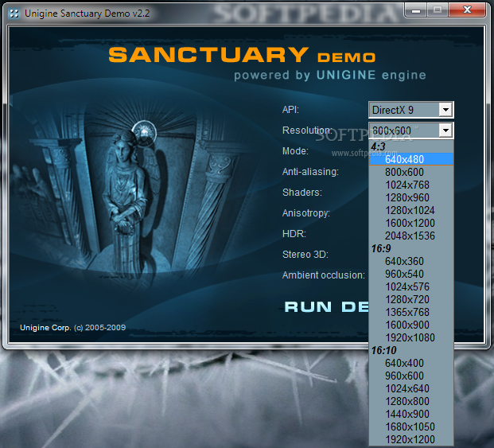This screenshot has width=494, height=448.
Task: Select 640x400 resolution
Action: click(x=411, y=363)
